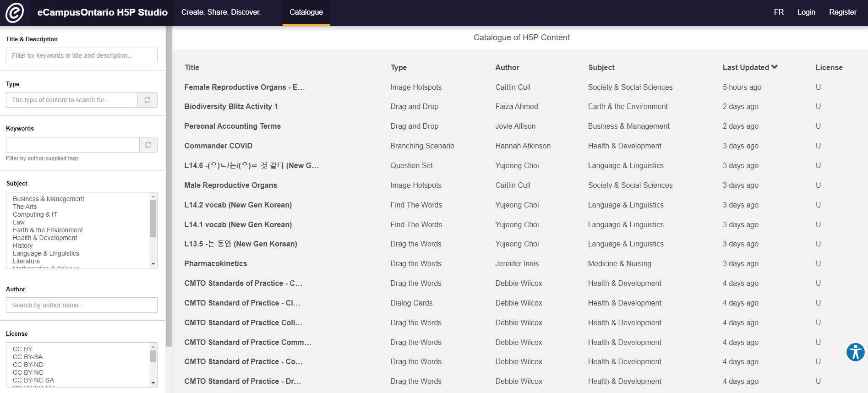Open Commander COVID branching scenario

click(x=218, y=146)
